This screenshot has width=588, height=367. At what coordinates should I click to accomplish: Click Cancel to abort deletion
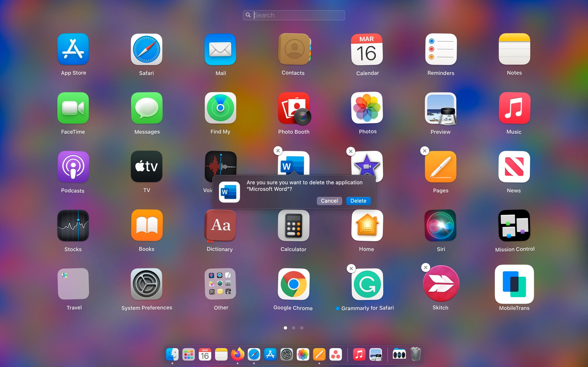click(x=329, y=200)
